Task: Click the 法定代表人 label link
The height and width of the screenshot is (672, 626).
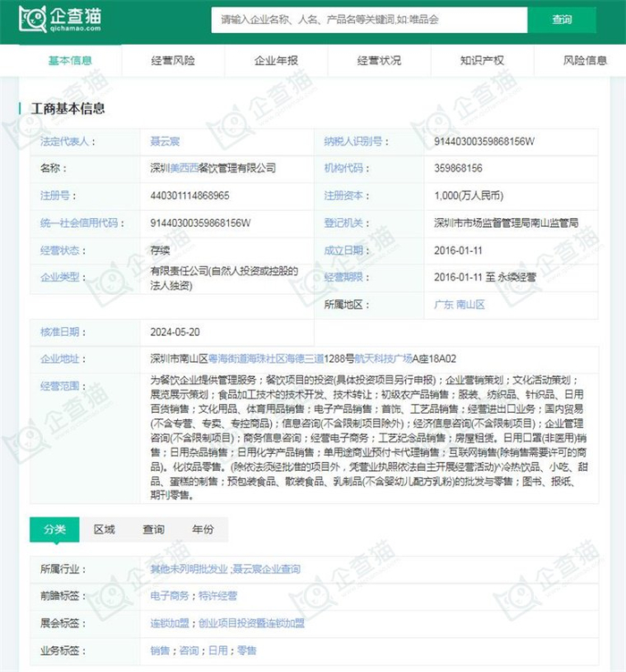Action: [x=64, y=141]
